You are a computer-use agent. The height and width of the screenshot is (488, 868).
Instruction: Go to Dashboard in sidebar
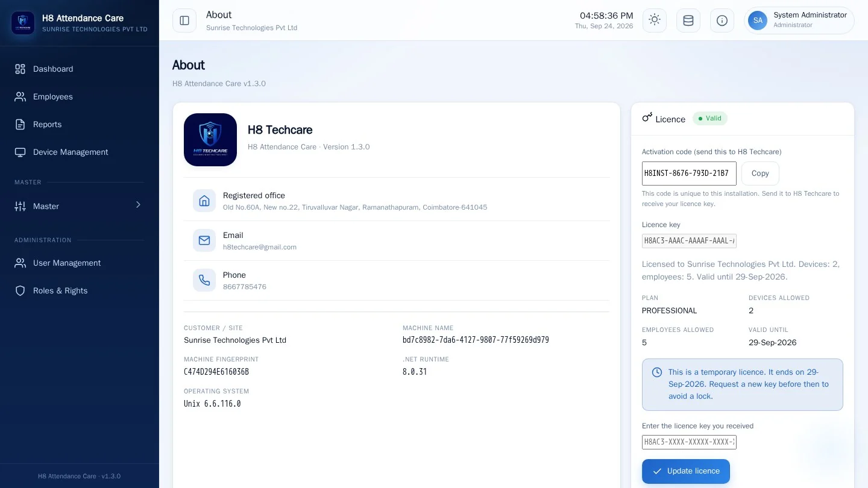tap(80, 69)
